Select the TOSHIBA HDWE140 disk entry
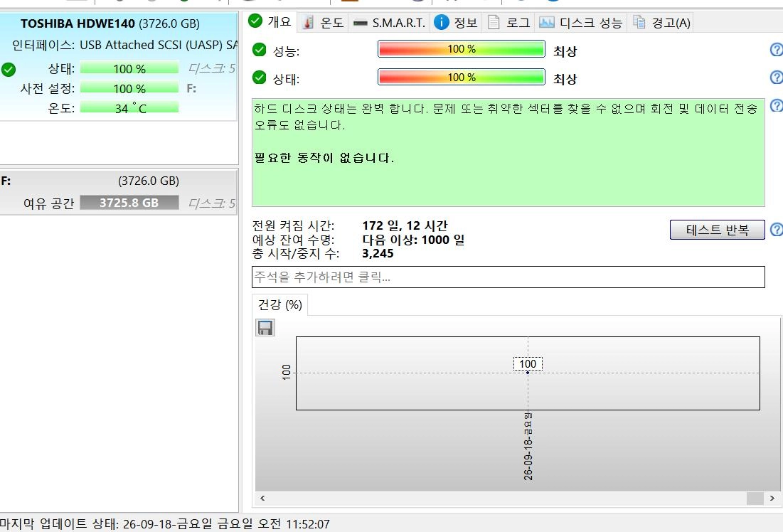Viewport: 783px width, 532px height. (119, 66)
